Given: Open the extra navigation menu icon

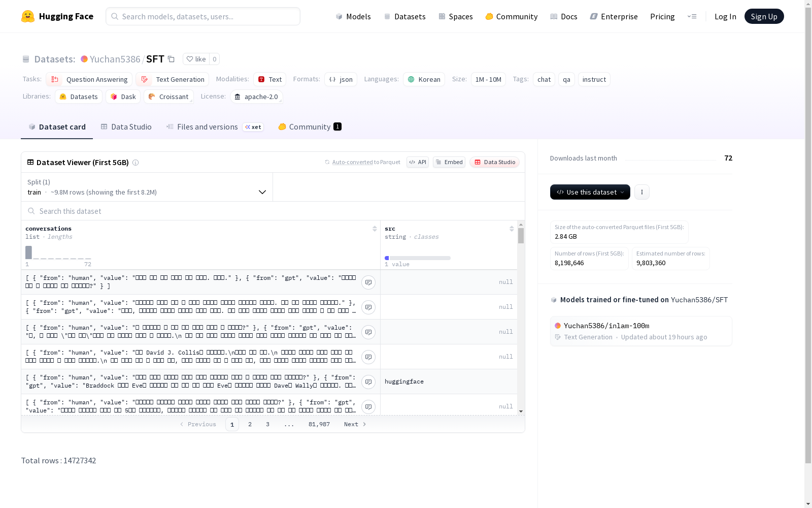Looking at the screenshot, I should (x=692, y=16).
